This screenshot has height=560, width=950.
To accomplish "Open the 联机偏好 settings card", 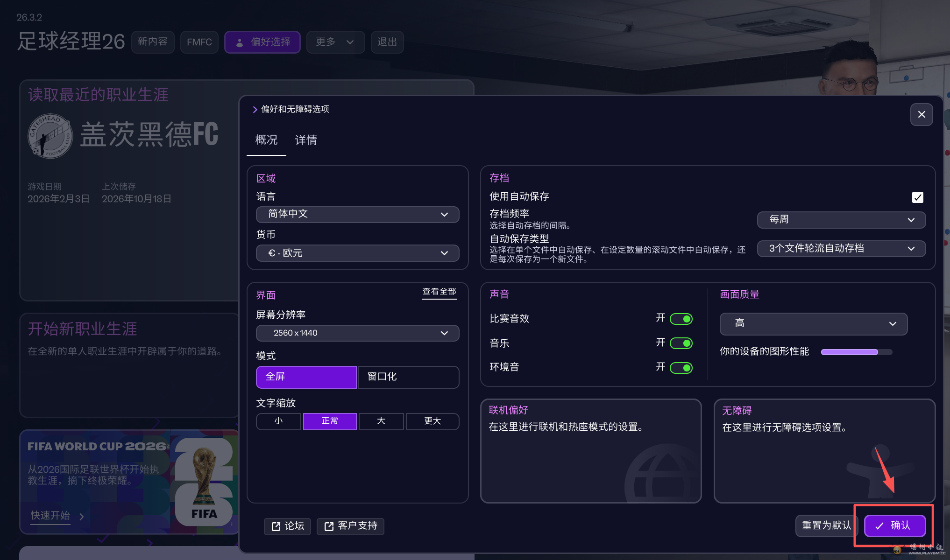I will coord(591,451).
